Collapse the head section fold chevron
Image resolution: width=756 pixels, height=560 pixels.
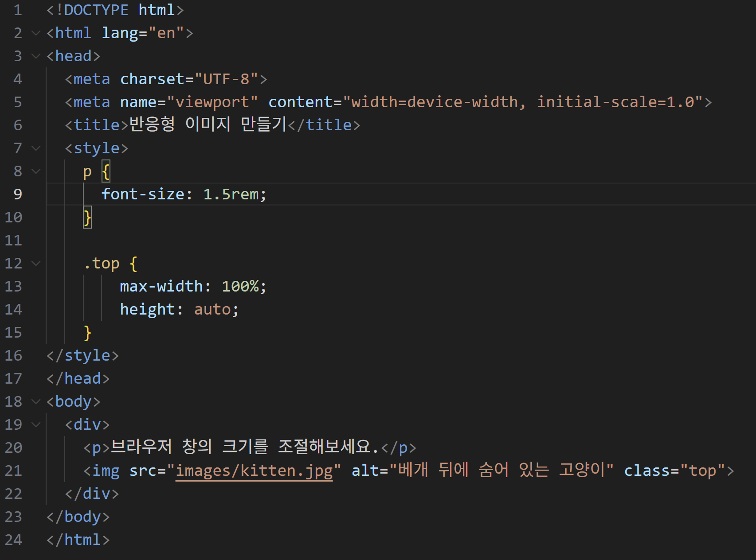[36, 56]
